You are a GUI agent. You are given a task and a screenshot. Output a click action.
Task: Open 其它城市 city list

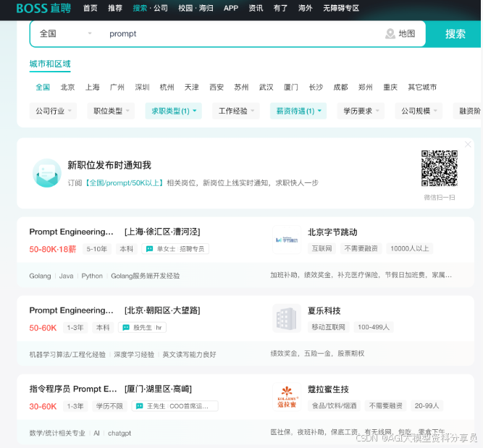click(422, 87)
